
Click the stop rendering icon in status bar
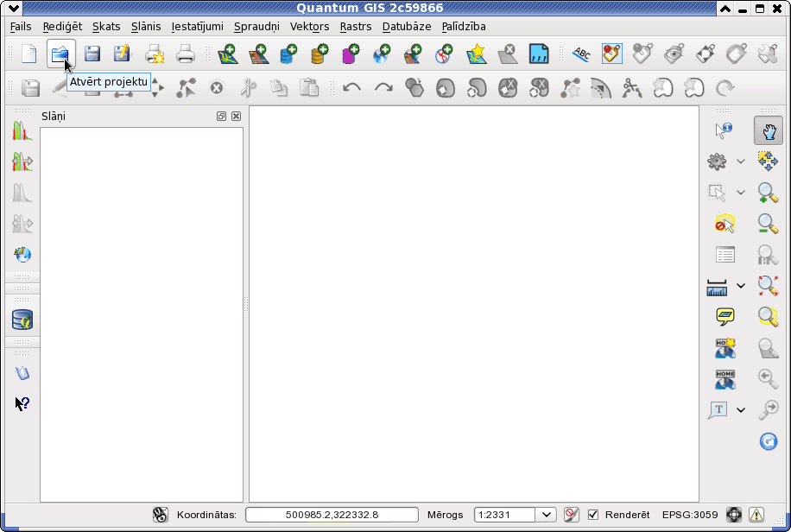point(571,515)
